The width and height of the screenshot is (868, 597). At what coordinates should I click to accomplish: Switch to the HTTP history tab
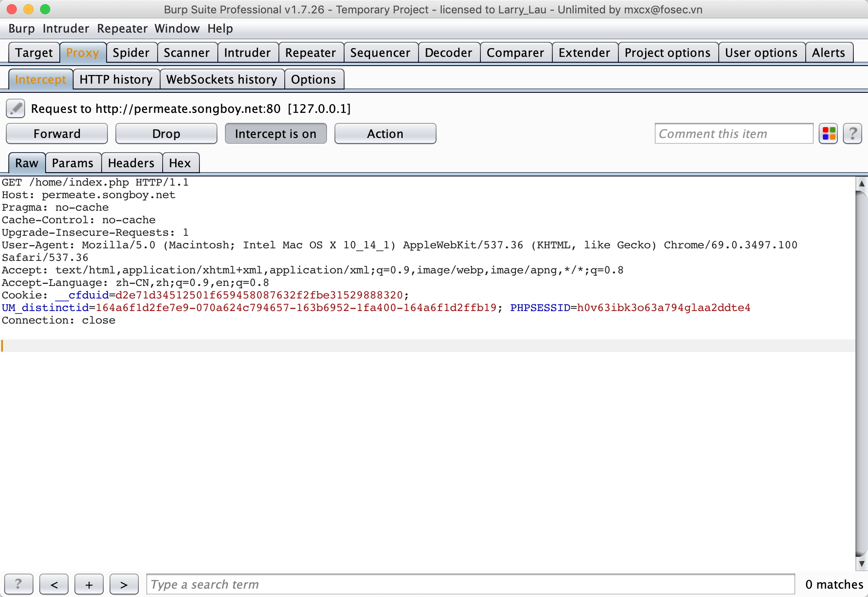pos(116,79)
